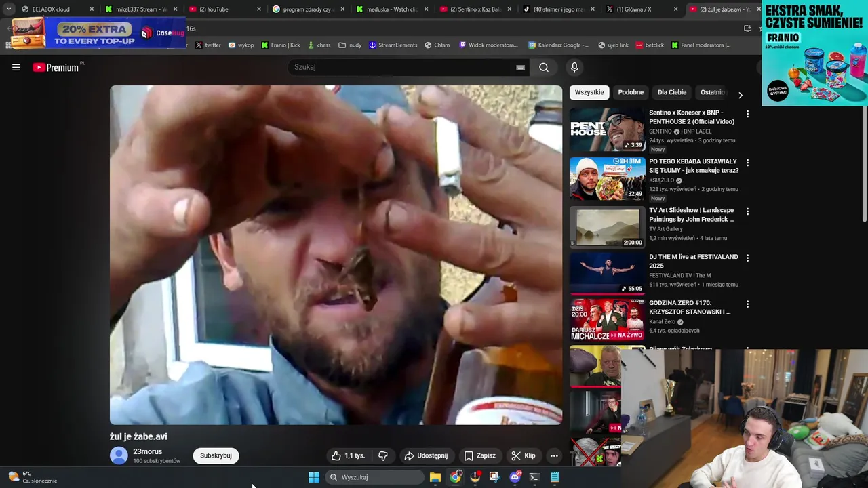The width and height of the screenshot is (868, 488).
Task: Select the Wszystkie filter chip
Action: tap(589, 92)
